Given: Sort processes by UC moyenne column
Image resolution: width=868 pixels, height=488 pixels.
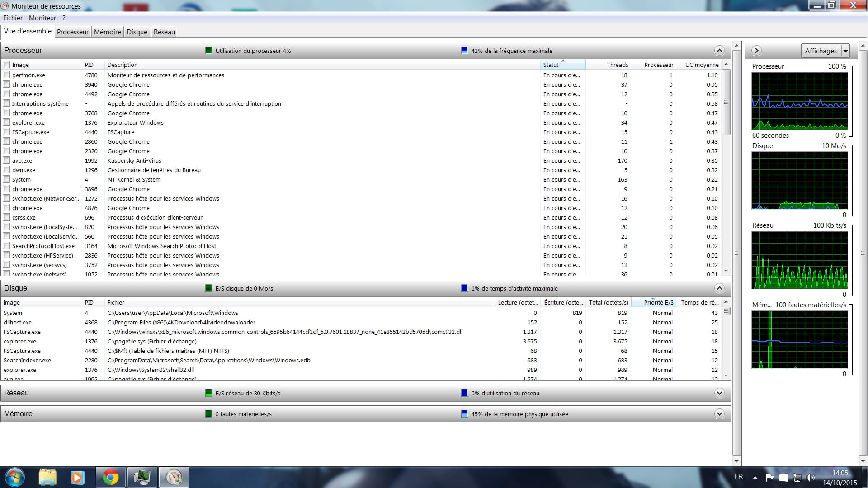Looking at the screenshot, I should coord(701,65).
